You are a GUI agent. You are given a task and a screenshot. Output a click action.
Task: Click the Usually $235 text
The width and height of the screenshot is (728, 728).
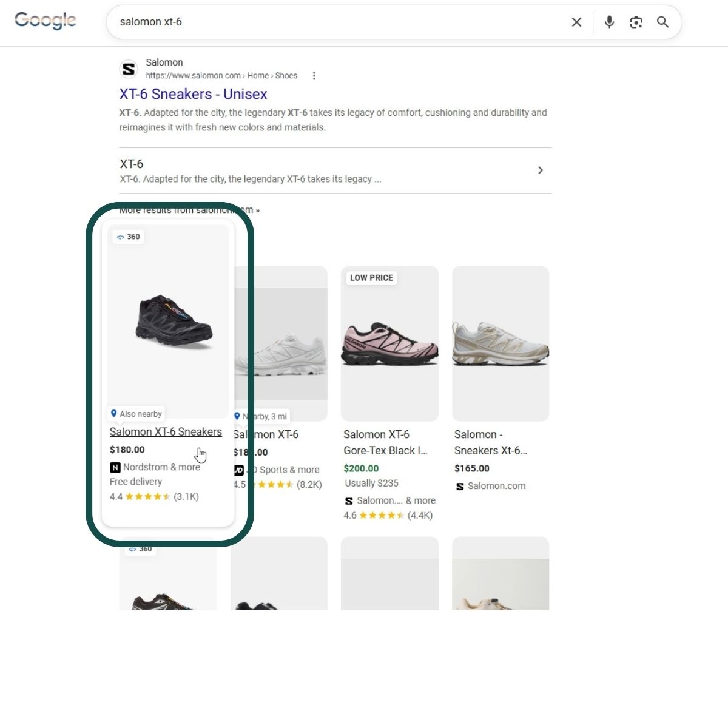tap(371, 483)
